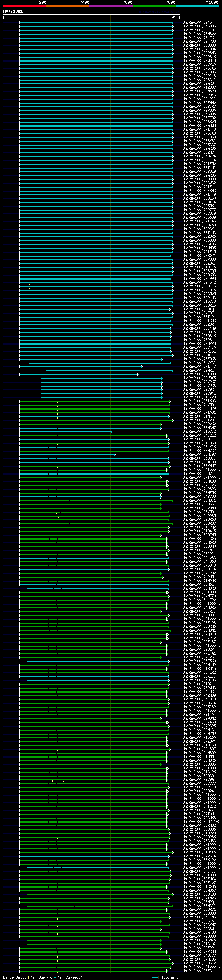This screenshot has height=980, width=222.
Task: Click the cyan alignment bar of Q945F4
Action: (x=96, y=23)
